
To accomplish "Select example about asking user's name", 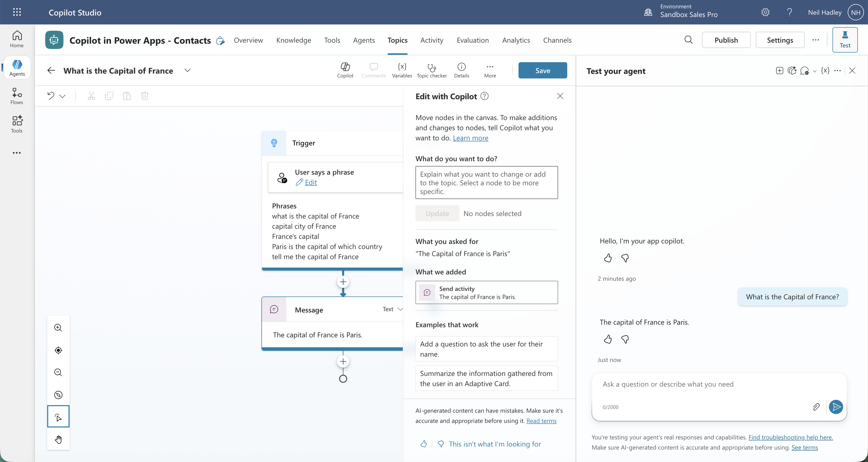I will pyautogui.click(x=487, y=349).
